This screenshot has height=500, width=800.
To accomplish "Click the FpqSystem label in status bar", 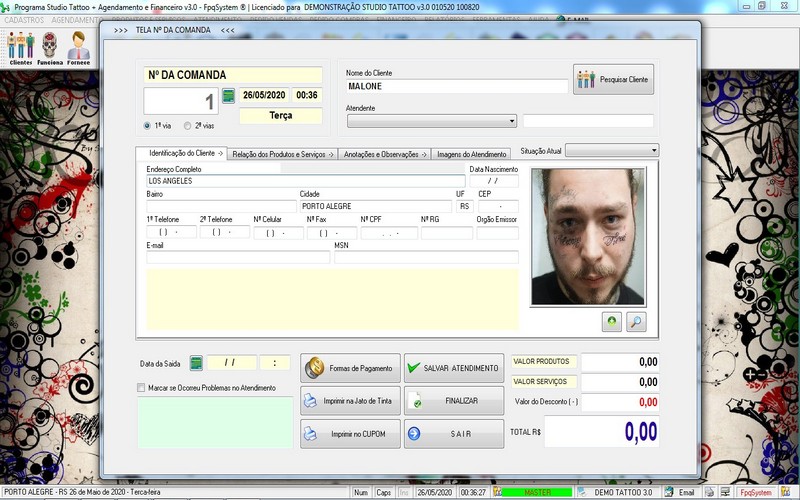I will tap(756, 492).
